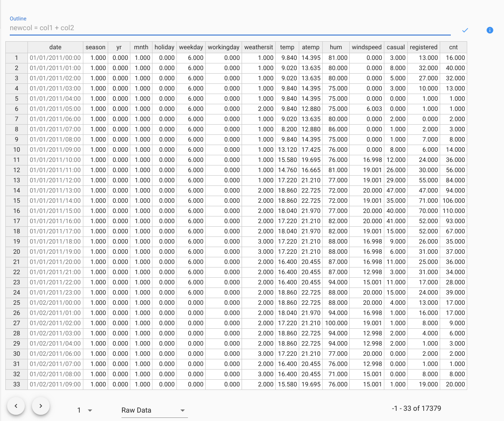
Task: Select the workingday column header
Action: 224,47
